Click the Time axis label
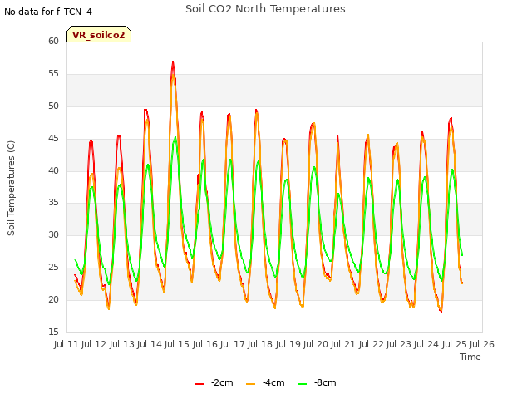 (x=470, y=357)
